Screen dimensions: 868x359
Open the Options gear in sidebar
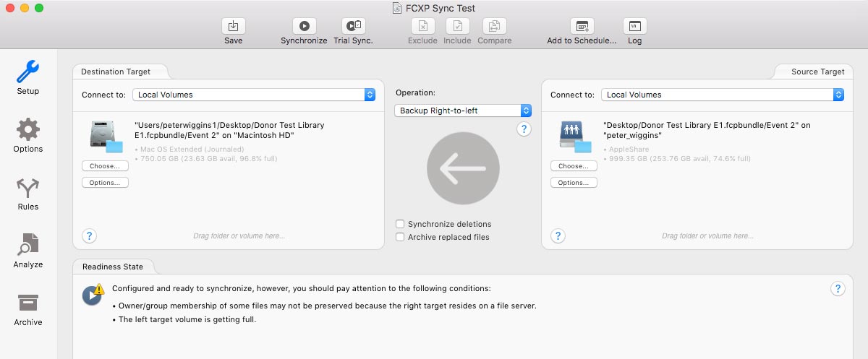pos(28,130)
